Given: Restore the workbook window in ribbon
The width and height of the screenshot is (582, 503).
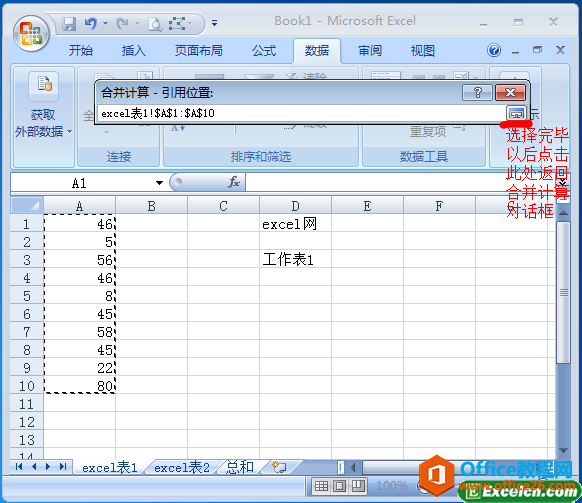Looking at the screenshot, I should pos(537,50).
